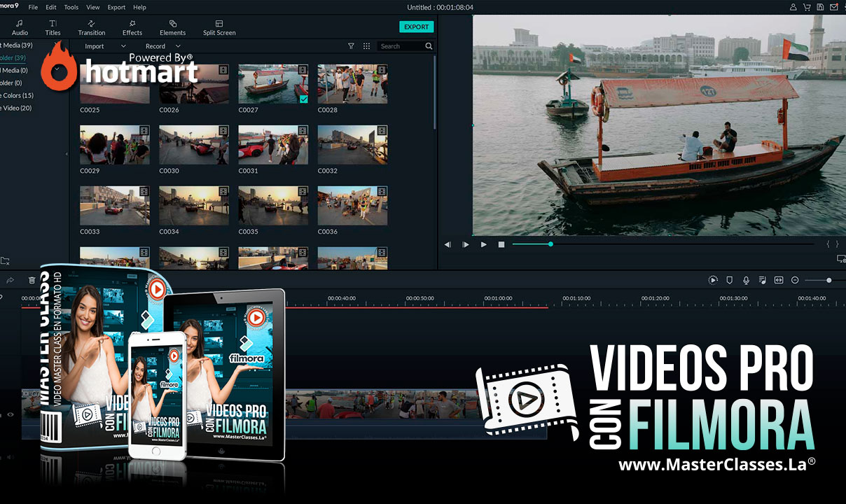The width and height of the screenshot is (846, 504).
Task: Add a timeline marker with marker icon
Action: [x=729, y=280]
